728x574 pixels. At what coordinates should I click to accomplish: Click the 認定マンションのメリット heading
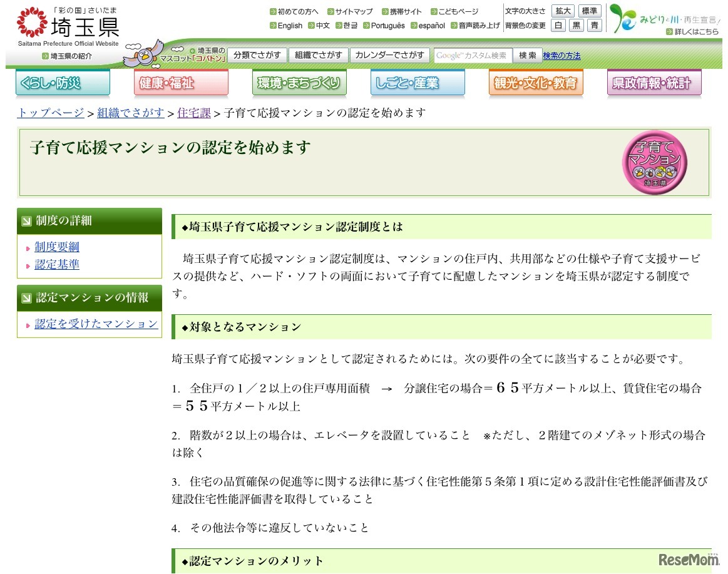[x=252, y=561]
